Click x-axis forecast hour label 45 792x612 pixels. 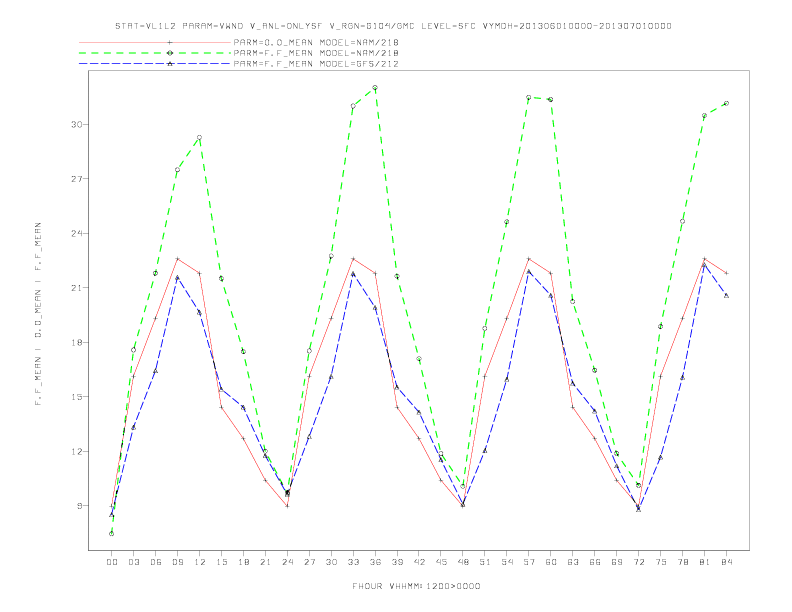[441, 562]
